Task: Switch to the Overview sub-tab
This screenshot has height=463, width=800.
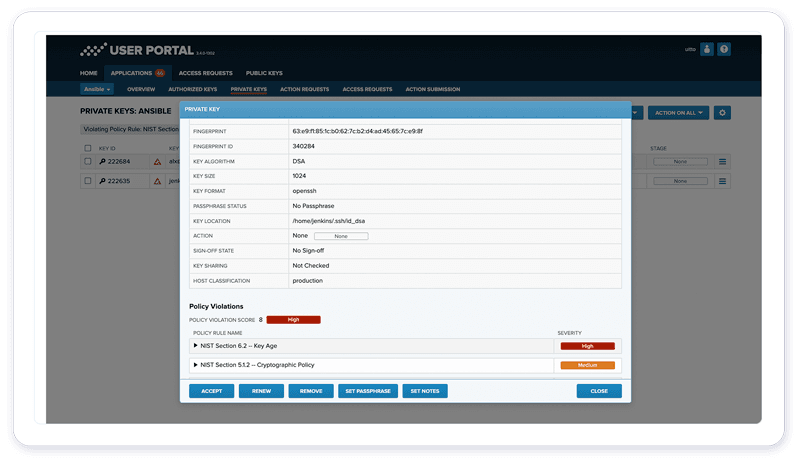Action: pyautogui.click(x=141, y=89)
